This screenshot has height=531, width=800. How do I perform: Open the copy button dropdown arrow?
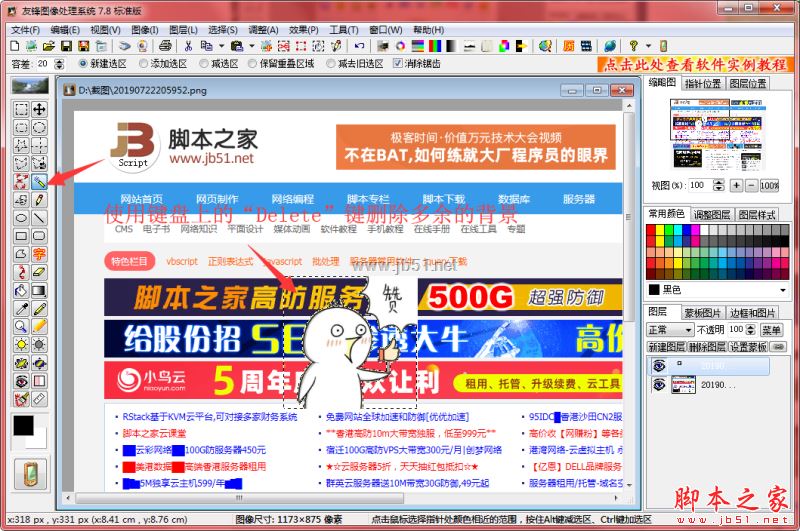[221, 46]
